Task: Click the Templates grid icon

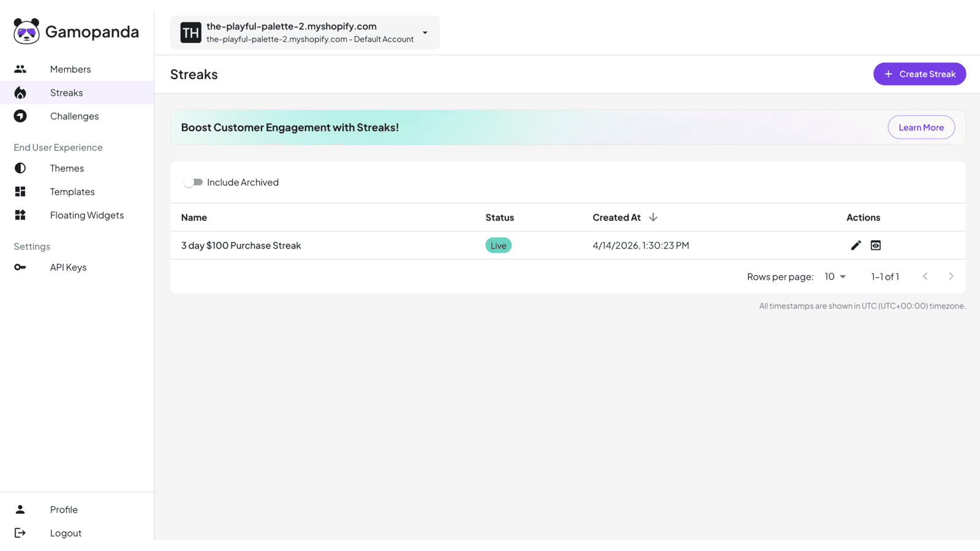Action: (20, 192)
